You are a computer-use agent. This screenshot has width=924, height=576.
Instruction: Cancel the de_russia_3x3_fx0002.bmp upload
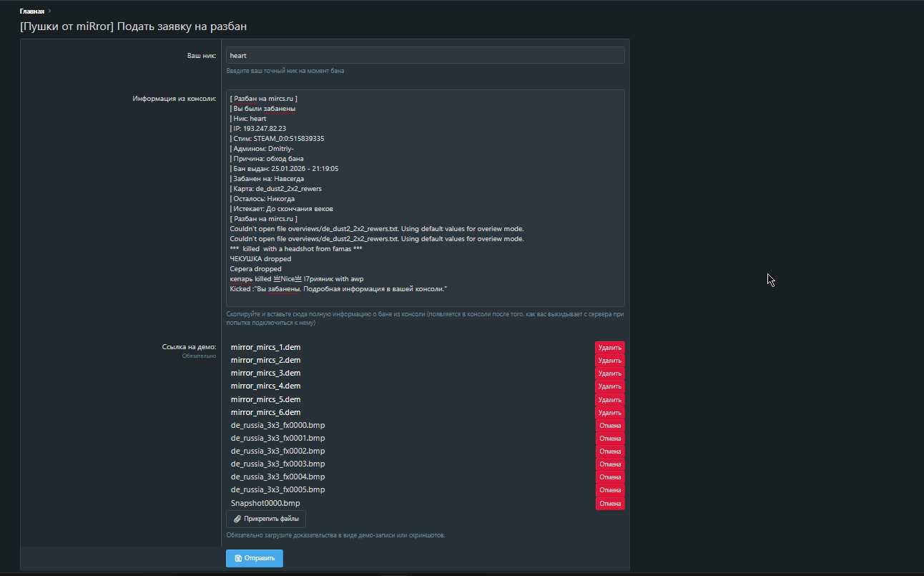tap(609, 451)
